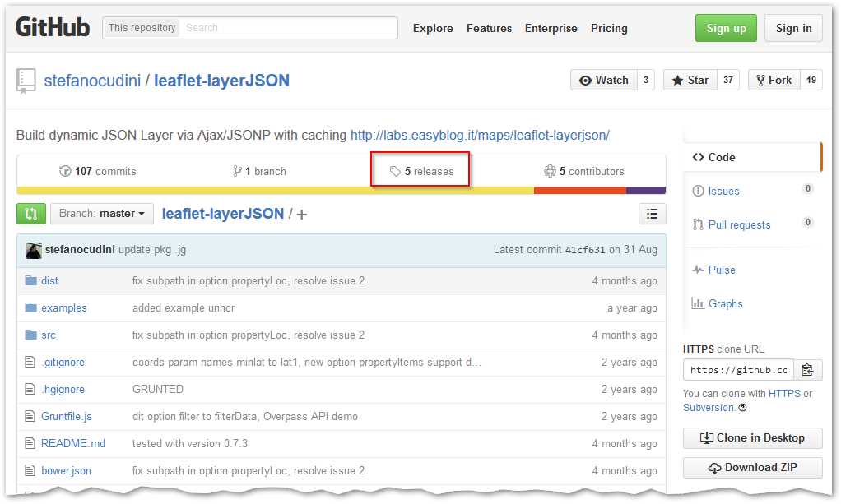841x504 pixels.
Task: Open Graphs from the sidebar
Action: (x=725, y=303)
